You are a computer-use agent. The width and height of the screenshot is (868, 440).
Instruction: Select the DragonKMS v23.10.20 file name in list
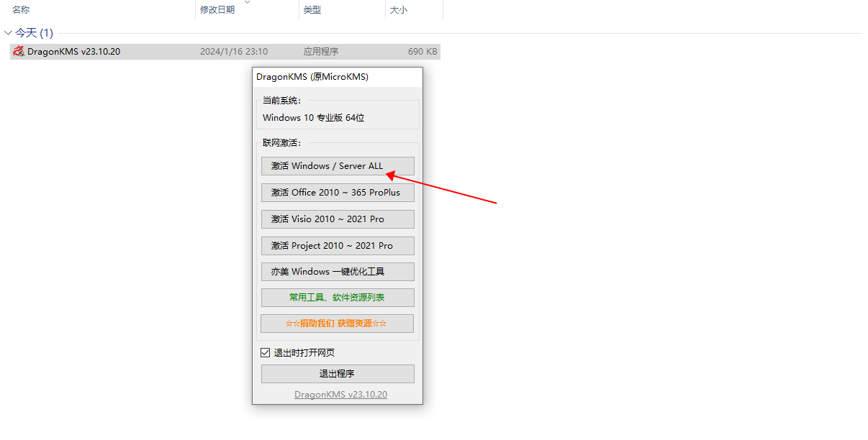click(x=73, y=52)
